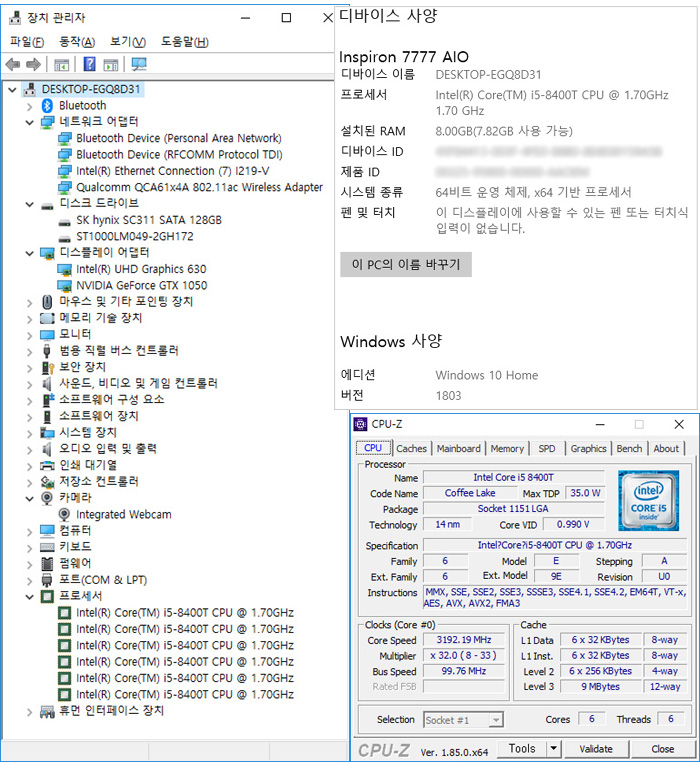
Task: Click the DESKTOP-EGQ8D31 root computer icon
Action: tap(30, 89)
